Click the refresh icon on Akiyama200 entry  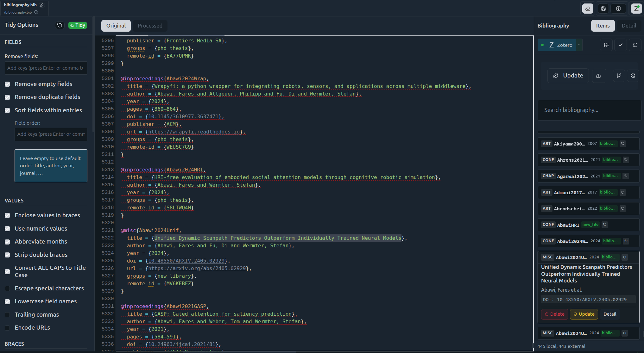coord(622,144)
